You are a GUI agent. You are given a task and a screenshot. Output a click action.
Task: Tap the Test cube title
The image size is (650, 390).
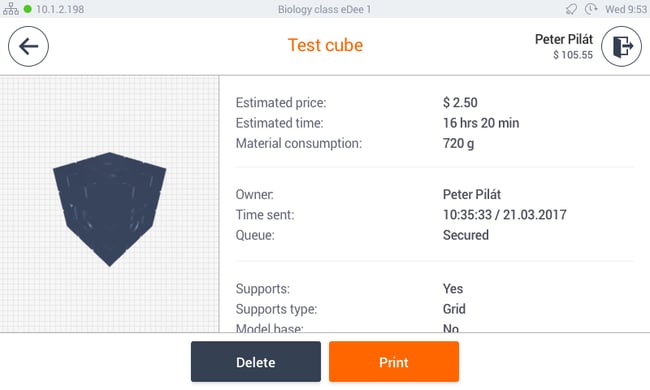tap(325, 45)
